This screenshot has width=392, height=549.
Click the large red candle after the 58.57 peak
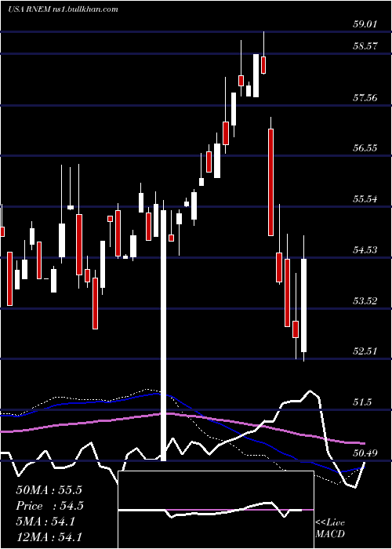click(x=271, y=182)
